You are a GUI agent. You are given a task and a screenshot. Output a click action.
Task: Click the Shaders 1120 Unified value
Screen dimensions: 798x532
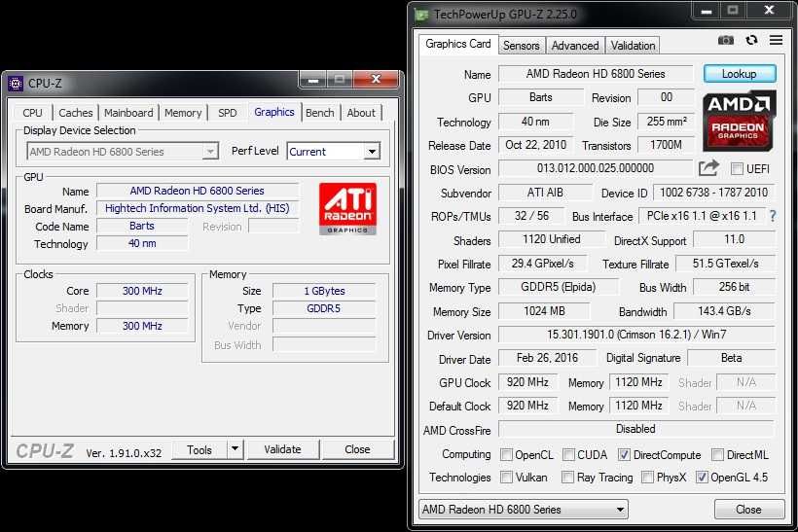click(x=552, y=239)
